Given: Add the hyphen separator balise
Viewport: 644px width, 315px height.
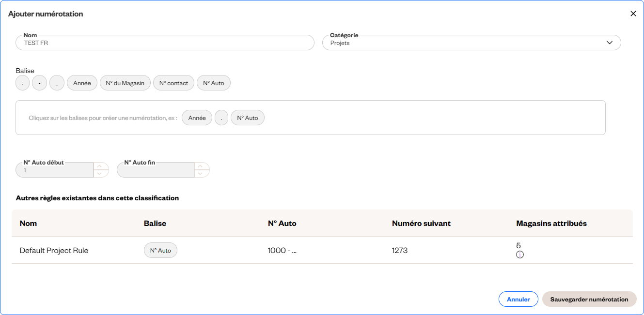Looking at the screenshot, I should (39, 83).
